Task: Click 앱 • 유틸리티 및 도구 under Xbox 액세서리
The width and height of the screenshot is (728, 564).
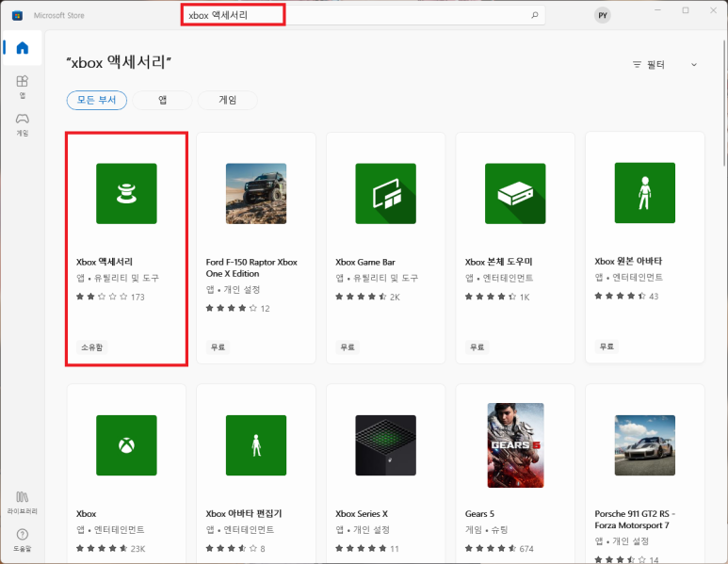Action: [118, 278]
